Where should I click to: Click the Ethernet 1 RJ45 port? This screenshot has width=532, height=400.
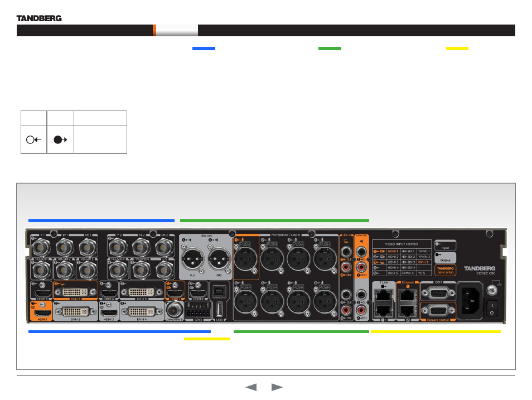(408, 296)
